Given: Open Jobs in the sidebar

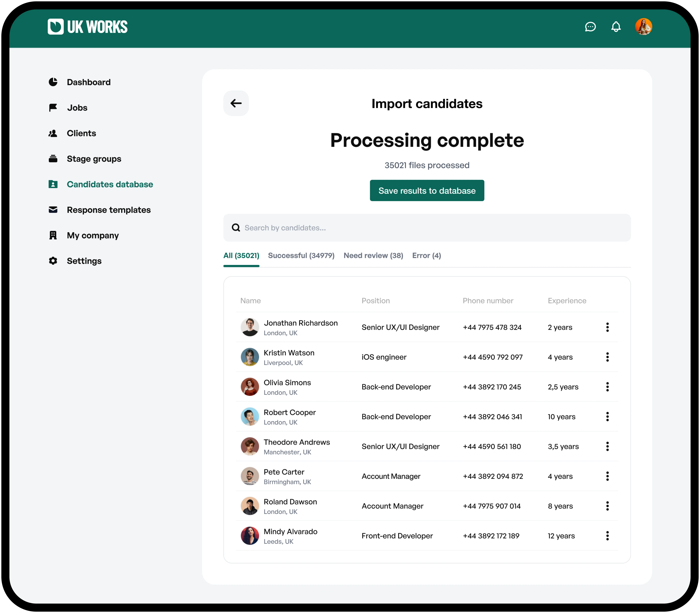Looking at the screenshot, I should [77, 108].
